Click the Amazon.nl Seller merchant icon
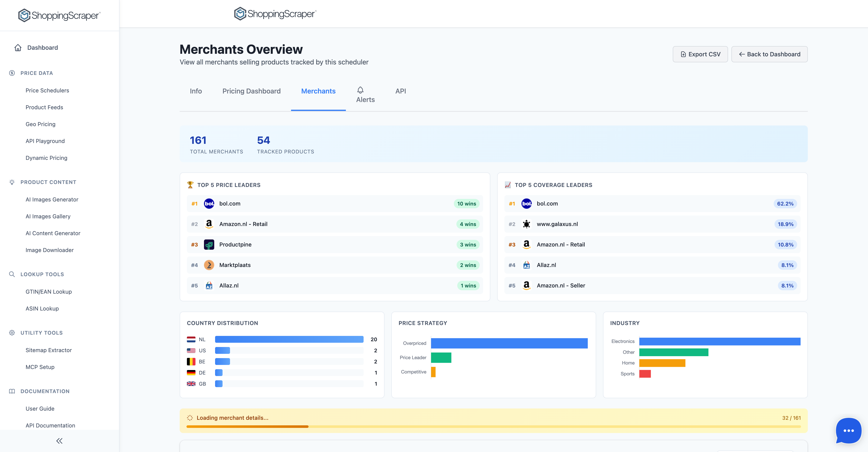The width and height of the screenshot is (868, 452). coord(527,285)
